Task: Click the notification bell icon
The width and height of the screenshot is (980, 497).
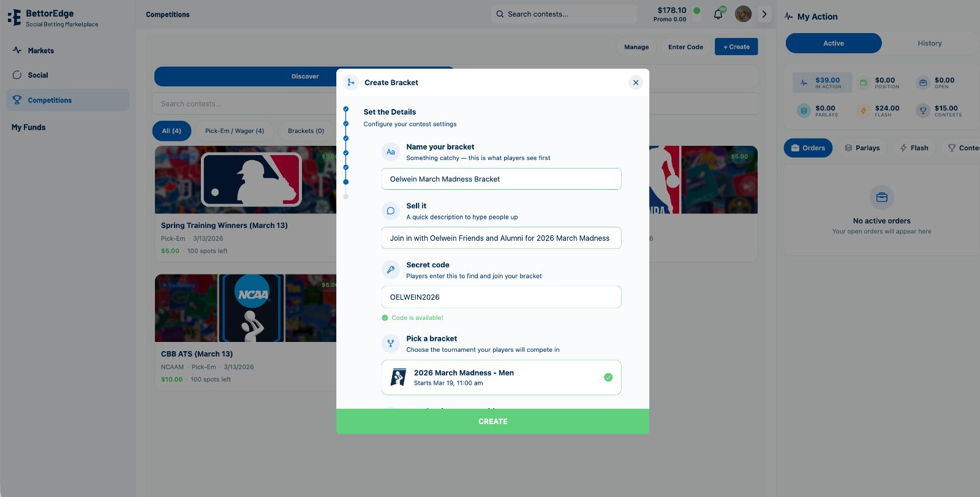Action: click(718, 14)
